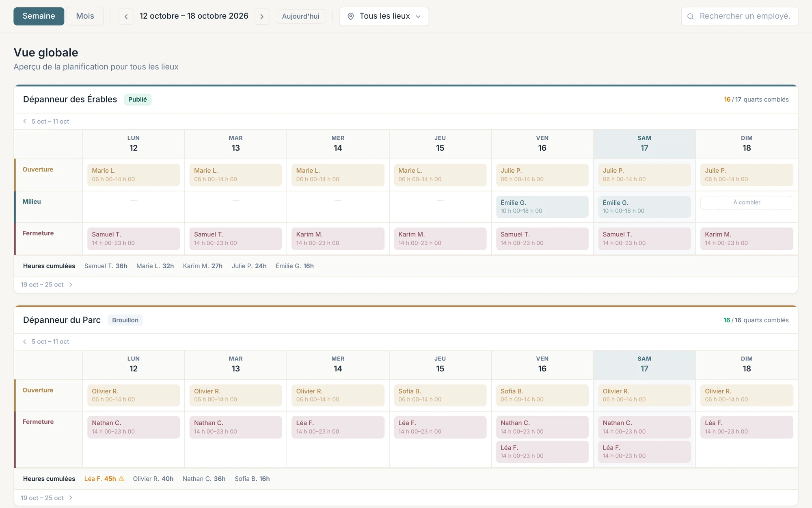Viewport: 812px width, 508px height.
Task: Open the 5 oct – 11 oct link in Dépanneur du Parc
Action: 50,341
